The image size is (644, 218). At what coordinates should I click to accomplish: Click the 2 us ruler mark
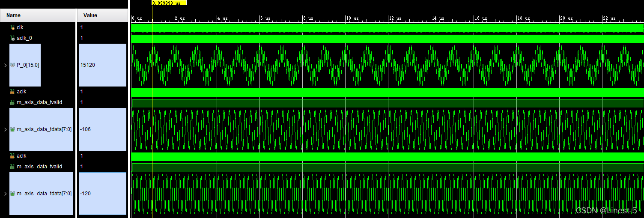pos(180,18)
